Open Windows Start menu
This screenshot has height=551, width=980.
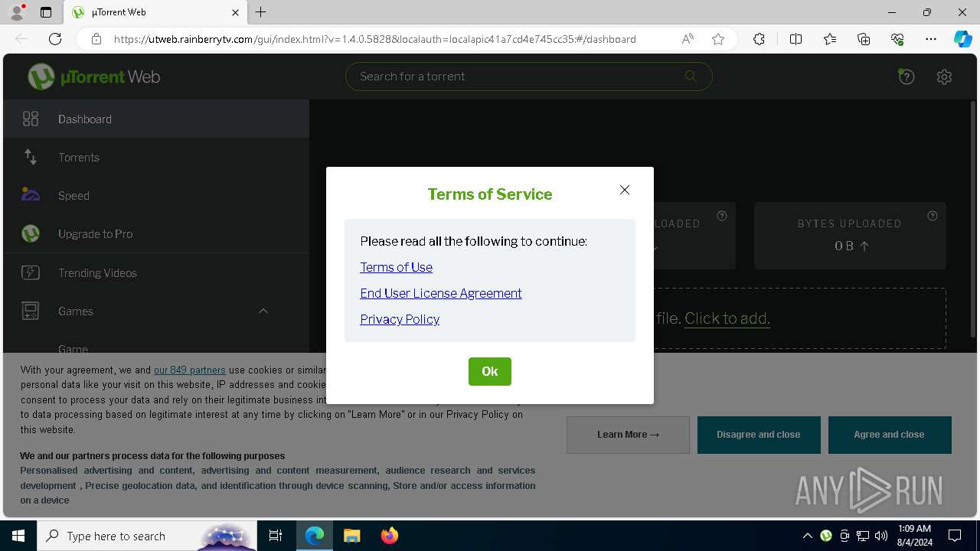[18, 536]
